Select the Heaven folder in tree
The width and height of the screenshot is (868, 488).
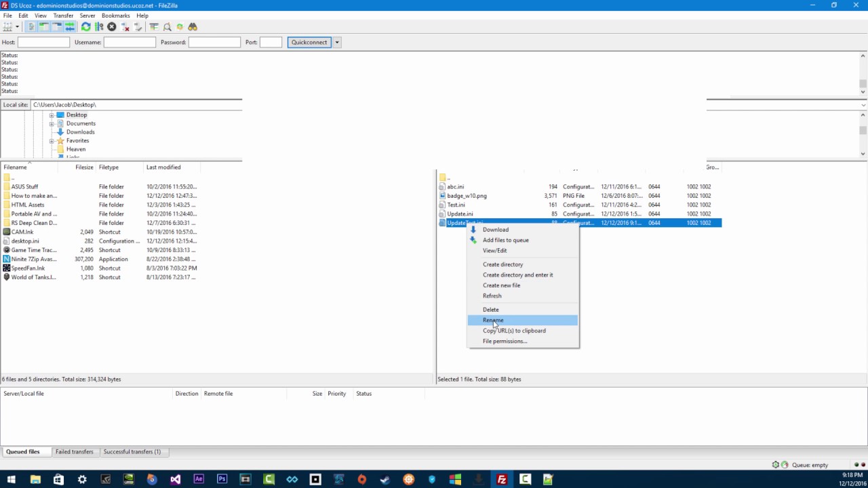[76, 149]
